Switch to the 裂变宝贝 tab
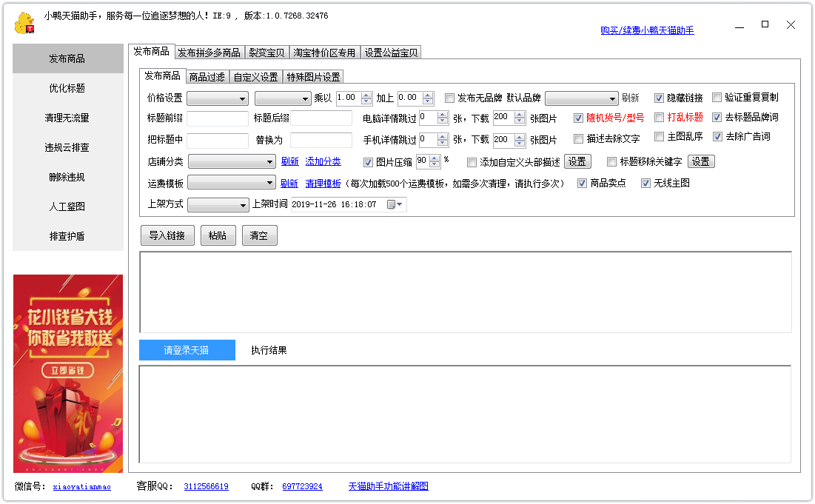The image size is (815, 504). [266, 53]
